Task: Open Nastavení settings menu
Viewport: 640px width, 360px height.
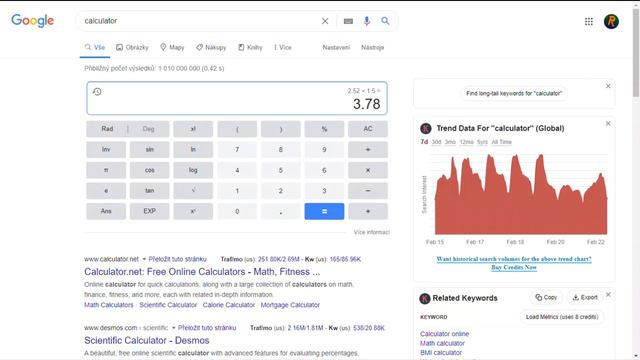Action: tap(336, 47)
